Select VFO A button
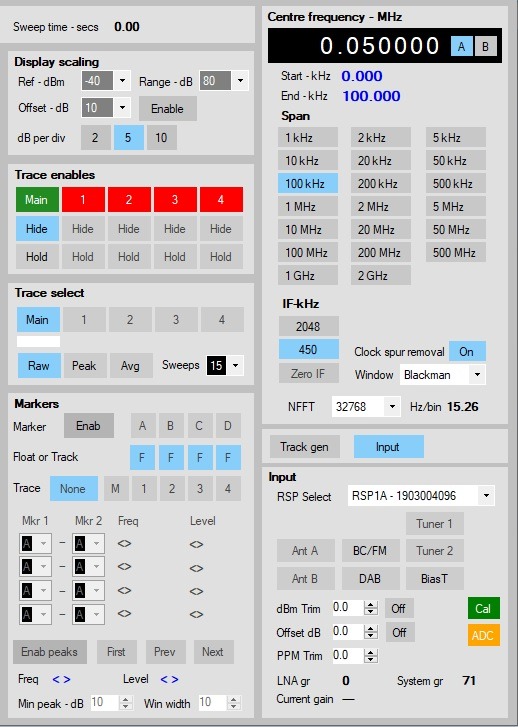518x727 pixels. tap(461, 46)
